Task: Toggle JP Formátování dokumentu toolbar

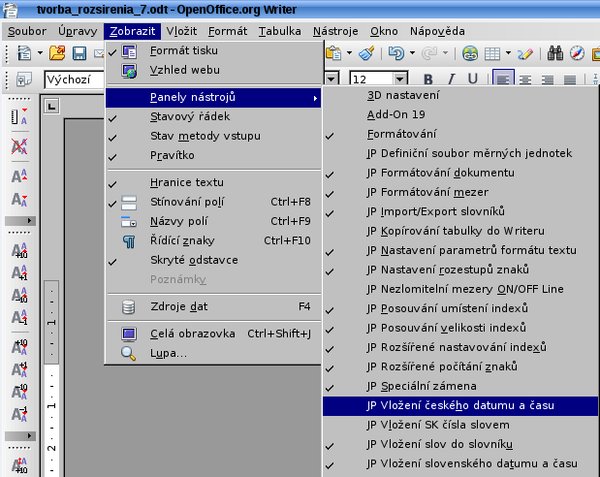Action: click(460, 173)
